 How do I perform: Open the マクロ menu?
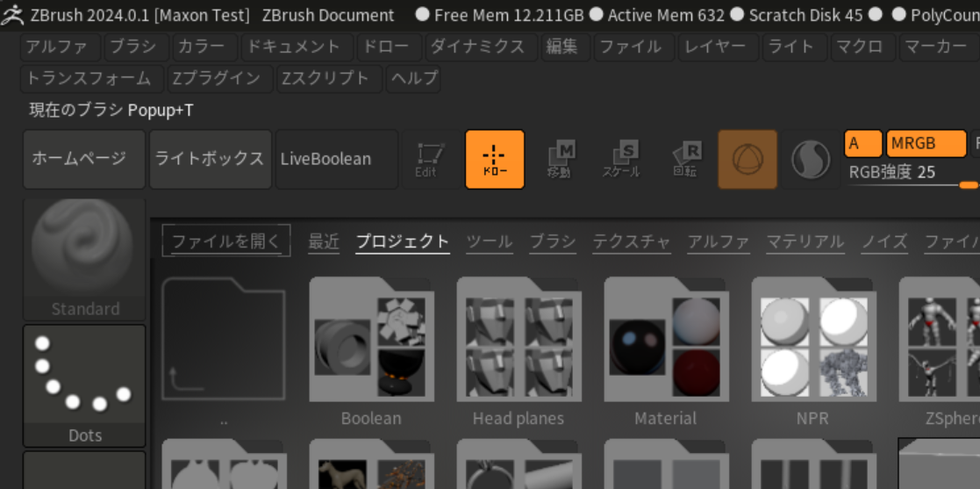tap(863, 47)
